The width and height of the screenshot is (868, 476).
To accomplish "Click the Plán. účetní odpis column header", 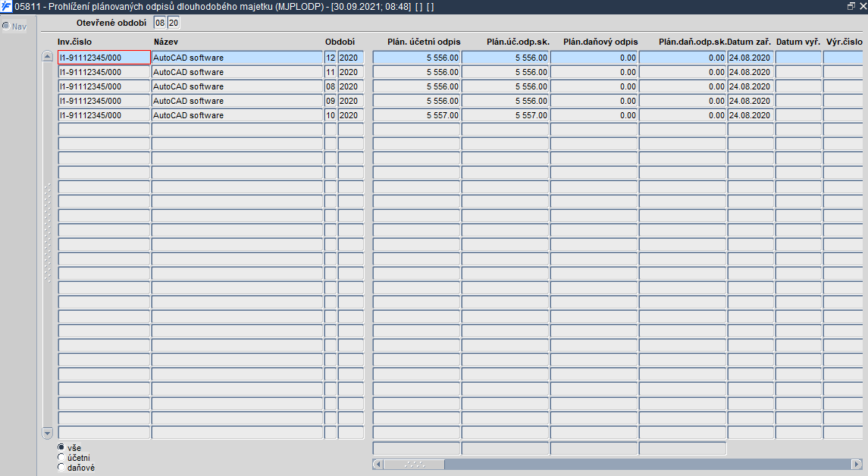I will pyautogui.click(x=424, y=42).
